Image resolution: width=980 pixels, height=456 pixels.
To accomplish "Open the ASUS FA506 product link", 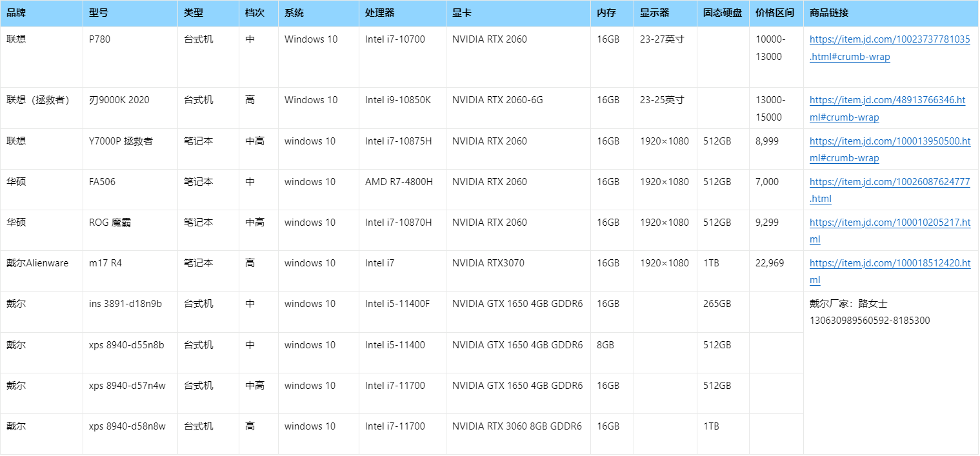I will [x=889, y=182].
